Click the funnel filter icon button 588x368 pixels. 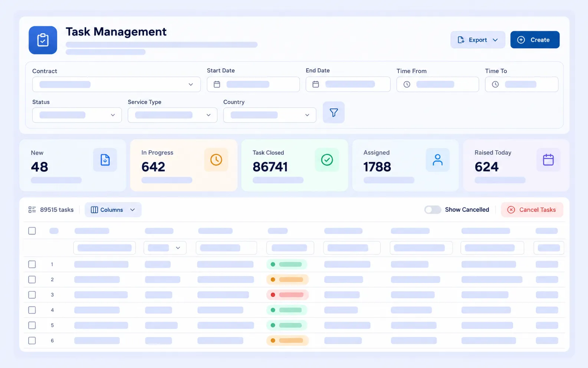tap(334, 112)
